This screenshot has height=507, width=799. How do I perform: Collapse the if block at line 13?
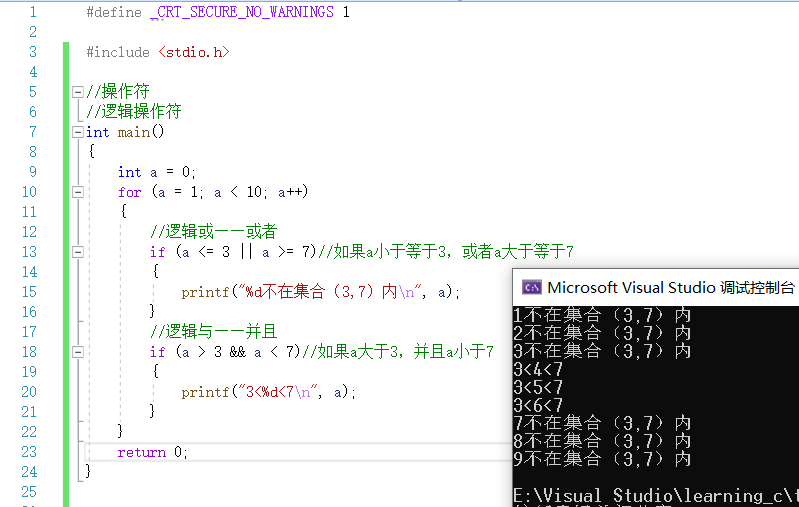(77, 252)
